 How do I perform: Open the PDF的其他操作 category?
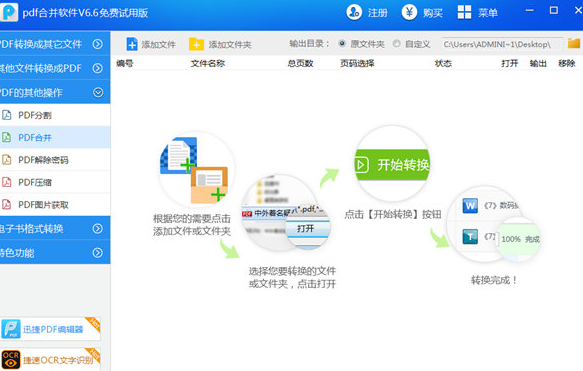[55, 92]
